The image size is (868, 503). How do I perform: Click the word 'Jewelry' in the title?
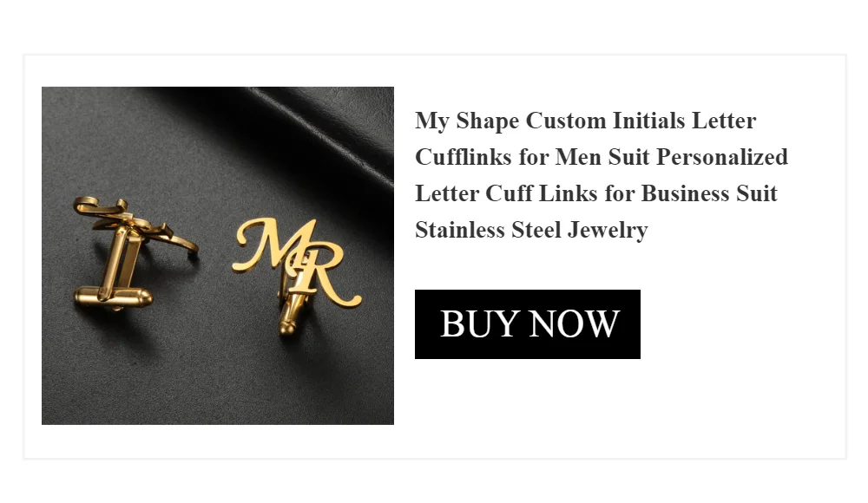[608, 230]
